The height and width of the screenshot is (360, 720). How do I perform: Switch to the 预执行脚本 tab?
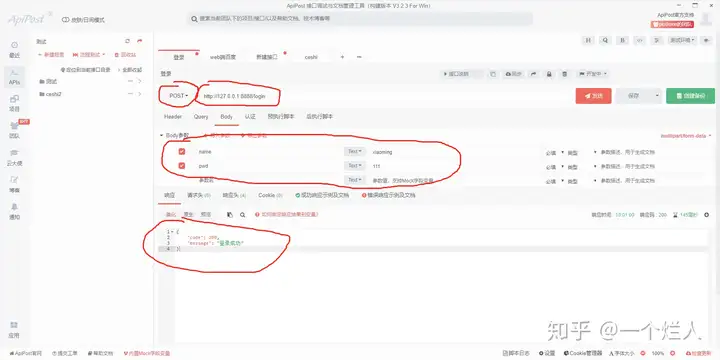(x=281, y=117)
